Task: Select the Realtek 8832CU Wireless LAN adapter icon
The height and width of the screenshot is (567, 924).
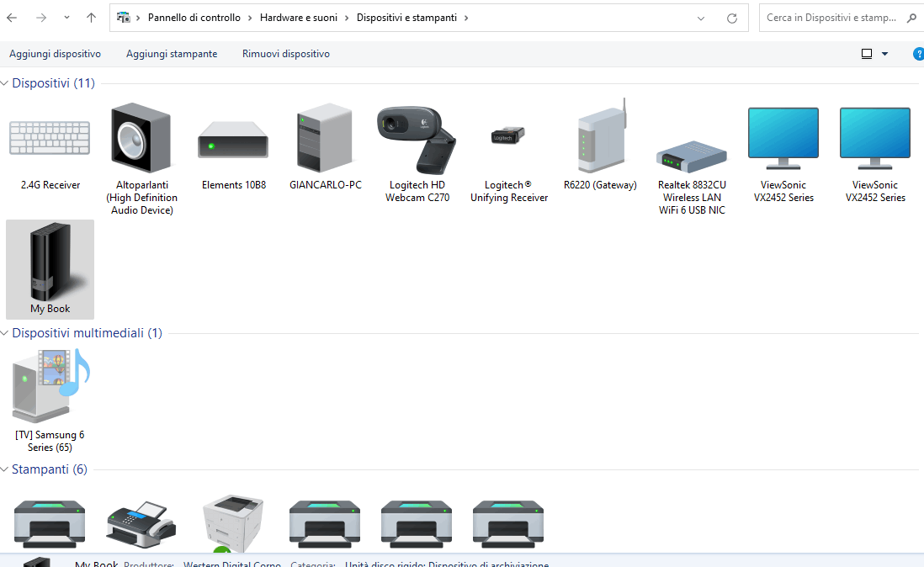Action: click(692, 156)
